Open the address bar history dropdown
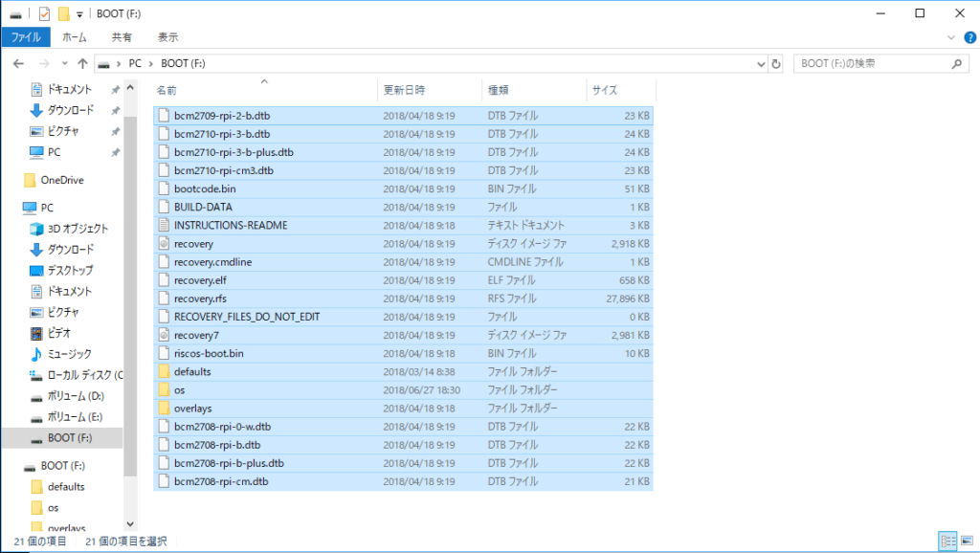Screen dimensions: 980x553 (759, 64)
